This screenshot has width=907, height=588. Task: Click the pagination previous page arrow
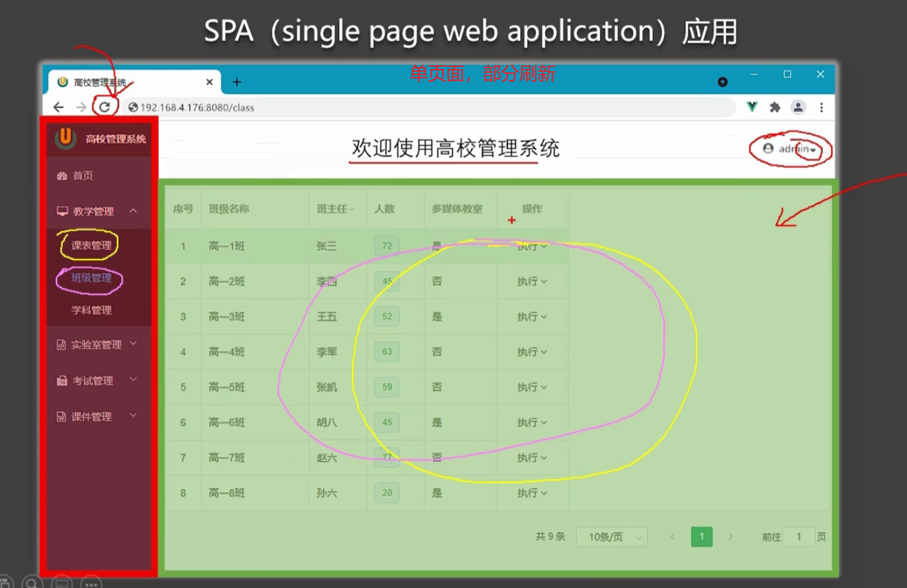pos(673,536)
